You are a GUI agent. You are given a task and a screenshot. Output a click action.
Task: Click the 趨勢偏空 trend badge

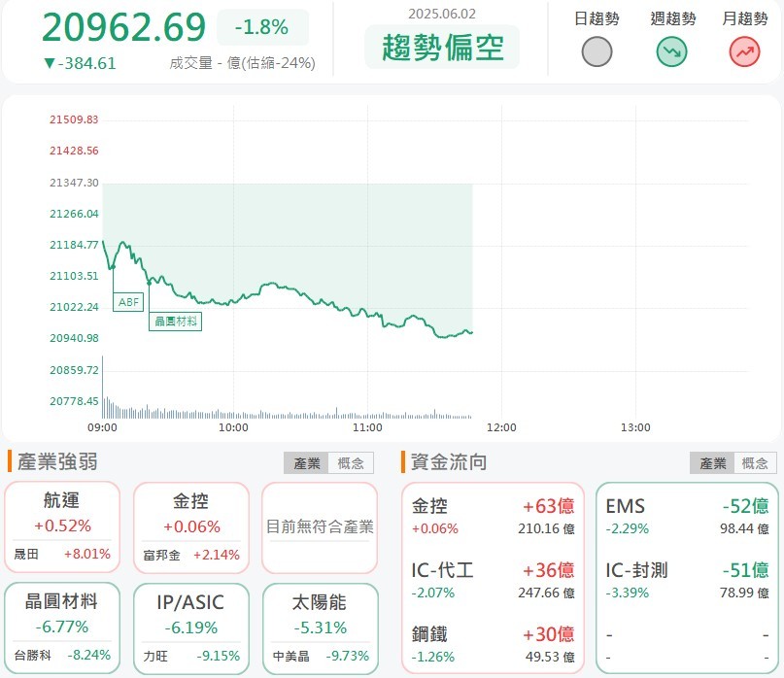442,49
